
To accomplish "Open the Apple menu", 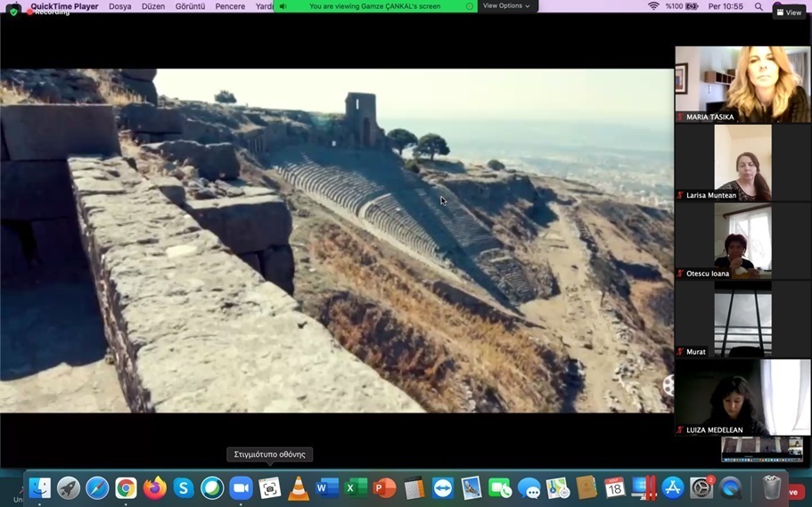I will pyautogui.click(x=14, y=7).
